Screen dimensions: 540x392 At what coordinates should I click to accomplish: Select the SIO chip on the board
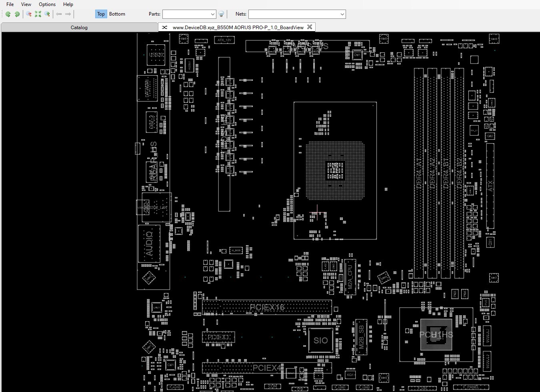click(x=320, y=340)
